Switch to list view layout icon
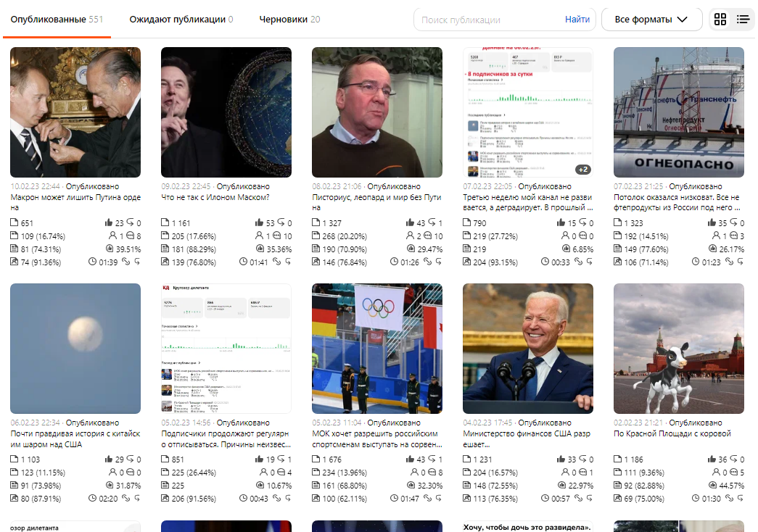The height and width of the screenshot is (532, 758). (x=743, y=20)
